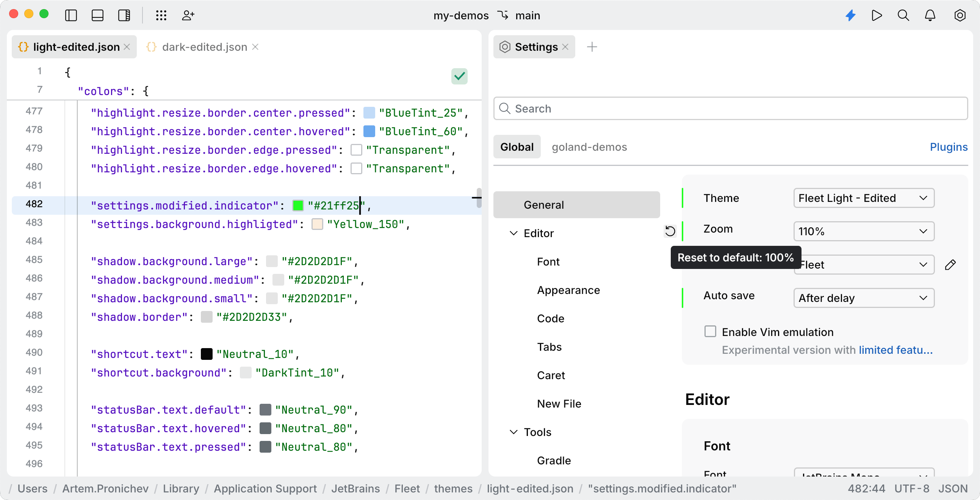
Task: Toggle the right sidebar panel icon
Action: 124,16
